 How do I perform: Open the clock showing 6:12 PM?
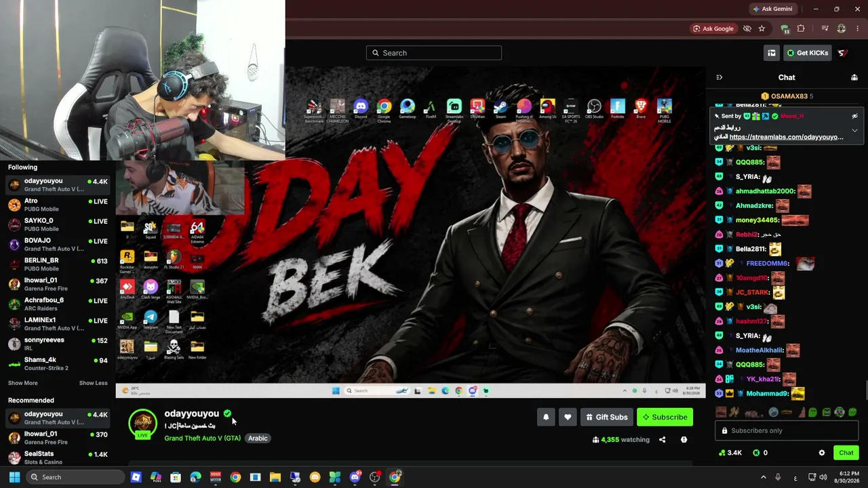846,477
